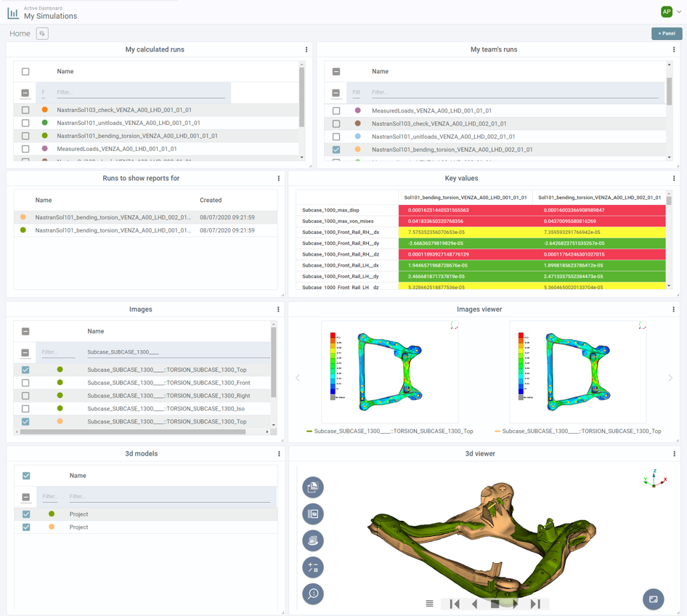Skip to first frame in 3d viewer playback

(455, 604)
